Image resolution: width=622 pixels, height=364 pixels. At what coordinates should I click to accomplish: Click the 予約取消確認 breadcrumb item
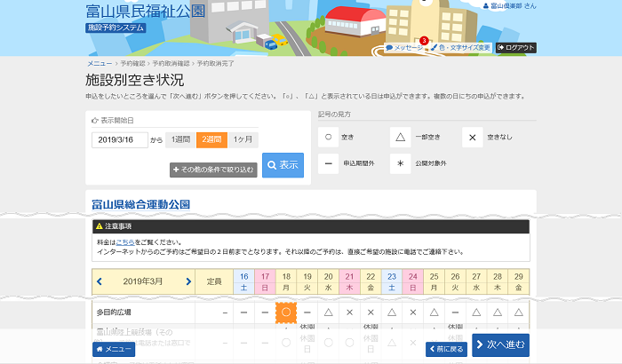pyautogui.click(x=171, y=63)
